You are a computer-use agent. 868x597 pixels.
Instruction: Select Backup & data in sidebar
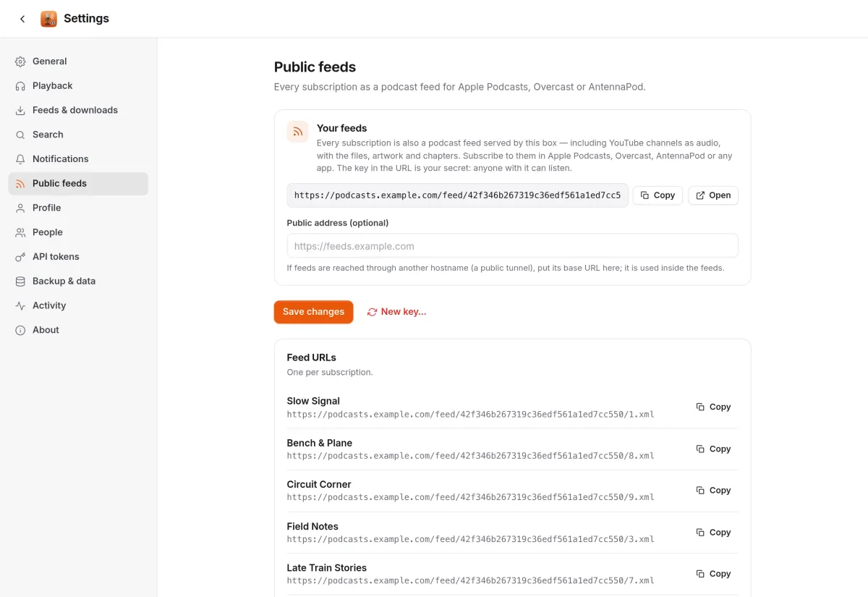(78, 281)
